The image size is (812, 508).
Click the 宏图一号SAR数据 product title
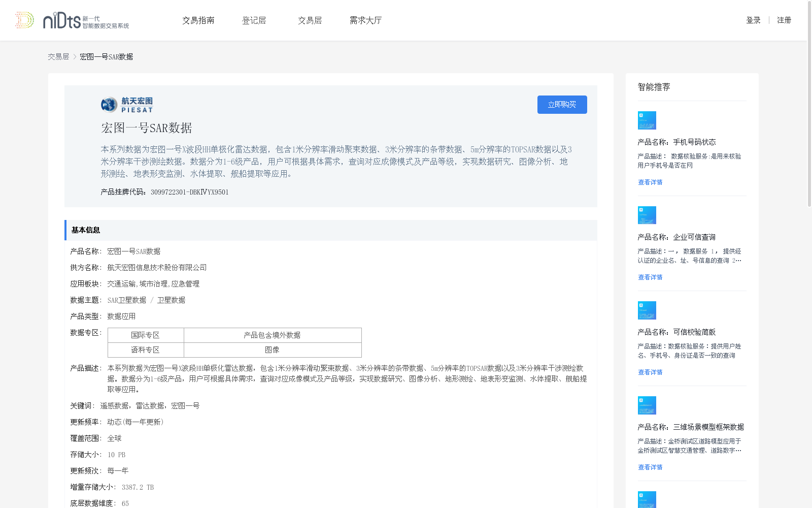[x=147, y=128]
